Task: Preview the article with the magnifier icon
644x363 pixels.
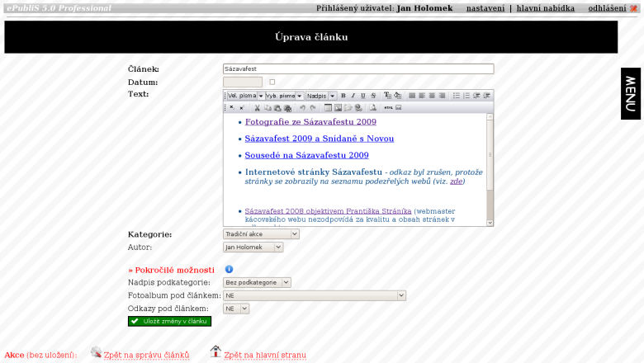Action: coord(373,107)
